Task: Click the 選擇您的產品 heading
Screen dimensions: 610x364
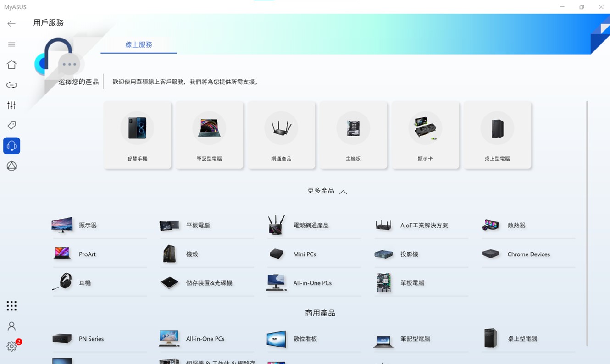Action: click(78, 82)
